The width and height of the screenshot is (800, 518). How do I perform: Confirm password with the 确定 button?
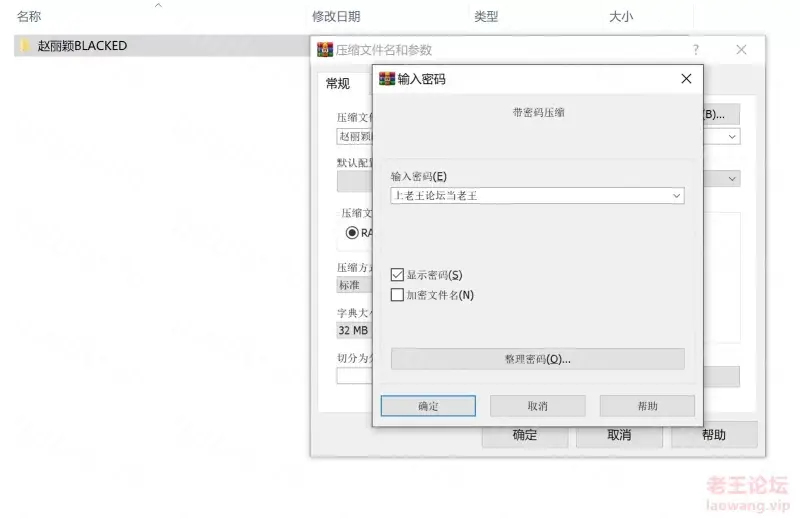pyautogui.click(x=428, y=406)
